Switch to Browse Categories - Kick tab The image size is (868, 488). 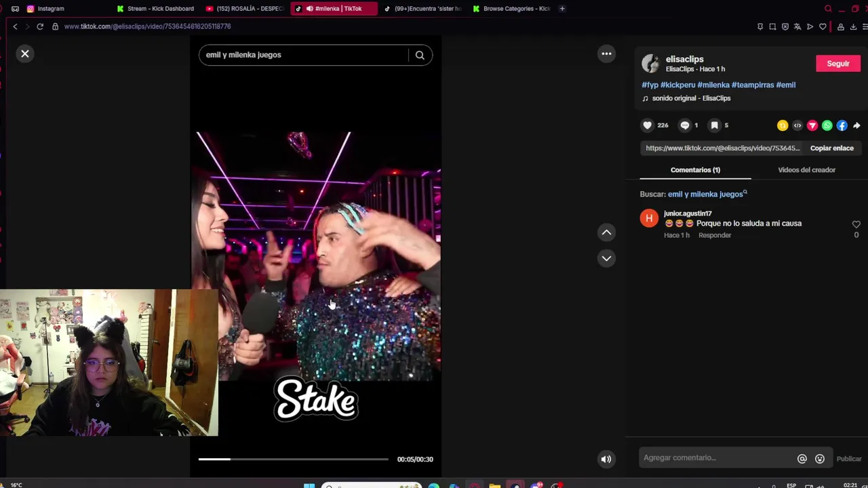[511, 9]
